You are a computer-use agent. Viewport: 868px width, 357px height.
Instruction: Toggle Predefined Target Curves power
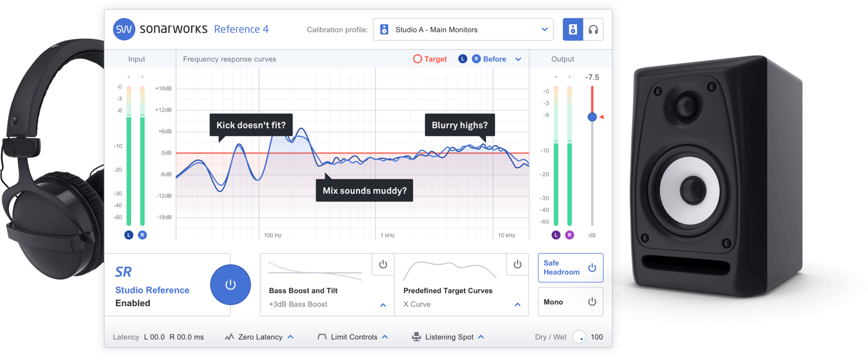pyautogui.click(x=518, y=264)
